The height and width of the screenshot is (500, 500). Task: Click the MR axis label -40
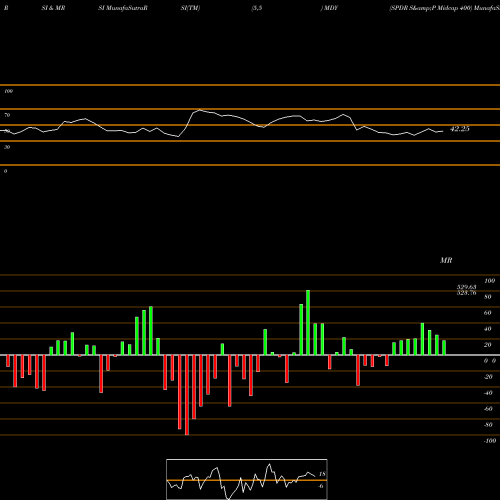488,393
